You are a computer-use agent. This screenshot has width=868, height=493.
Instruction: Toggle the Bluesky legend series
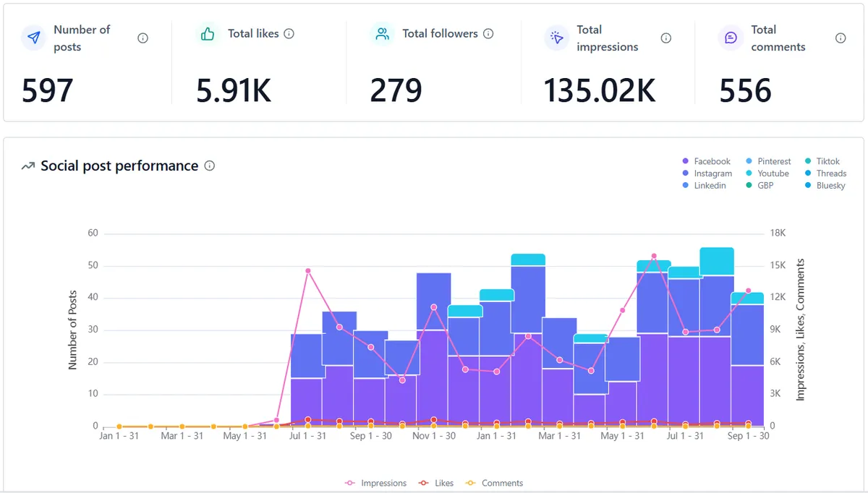(x=825, y=186)
